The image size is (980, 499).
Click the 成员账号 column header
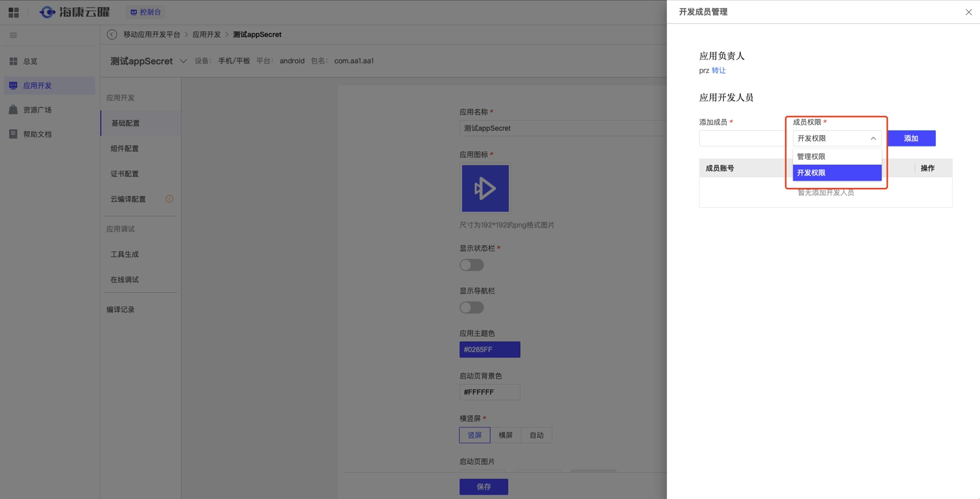(x=720, y=168)
